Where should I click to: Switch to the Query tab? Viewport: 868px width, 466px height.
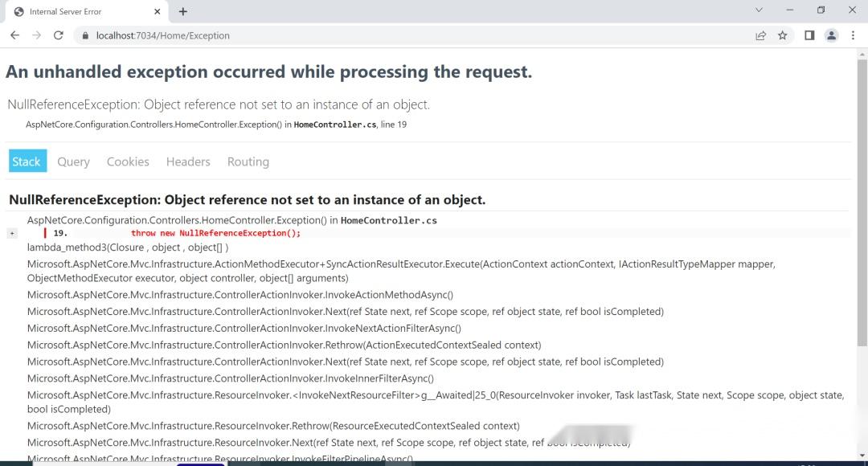click(73, 161)
